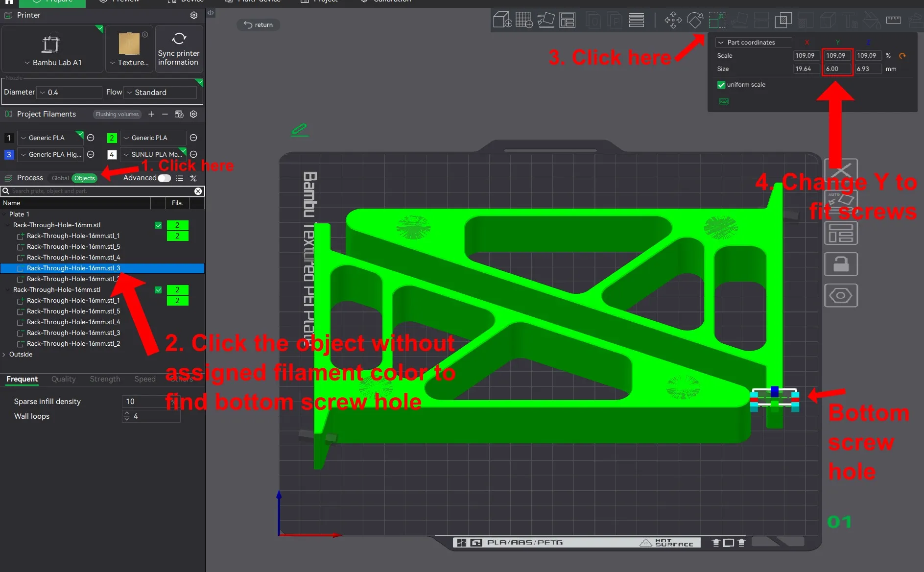Open the layer height list icon

pos(637,20)
